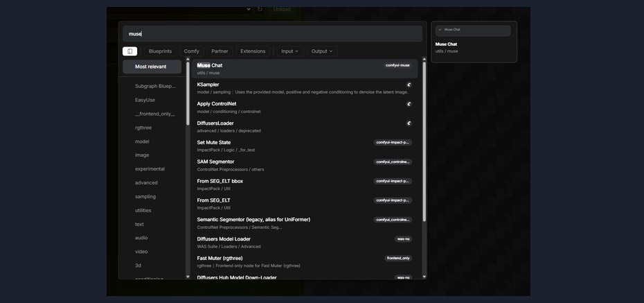Click the comfyui_controlne badge on SAM Segmentor
The image size is (644, 303).
coord(393,162)
